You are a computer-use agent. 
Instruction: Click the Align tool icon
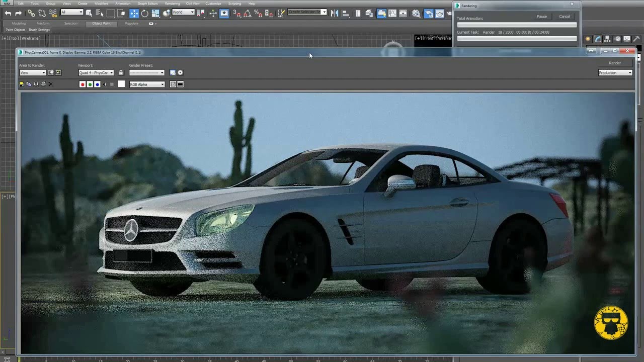(x=346, y=13)
